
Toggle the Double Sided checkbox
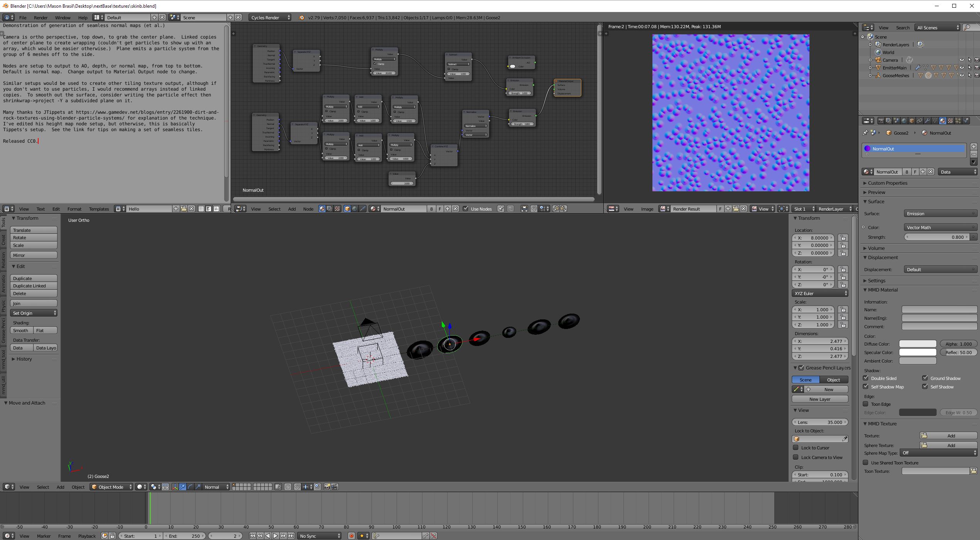click(866, 378)
